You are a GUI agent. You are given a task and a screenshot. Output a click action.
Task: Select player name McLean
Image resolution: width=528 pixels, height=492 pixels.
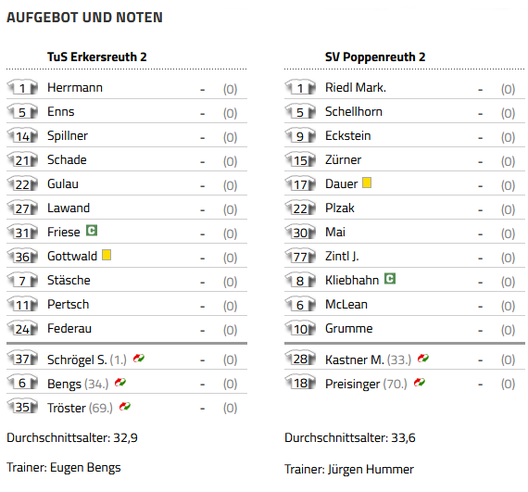tap(346, 304)
